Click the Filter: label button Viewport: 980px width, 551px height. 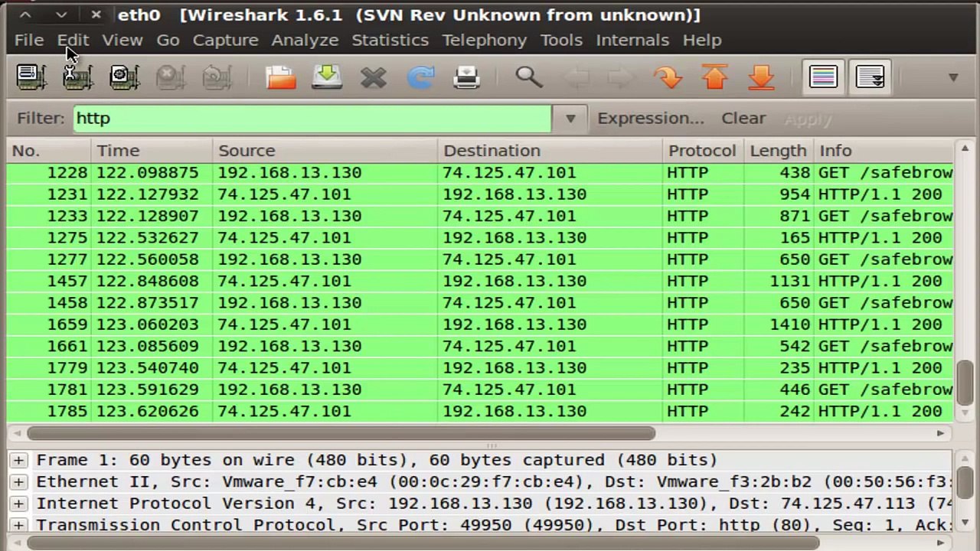pos(41,119)
